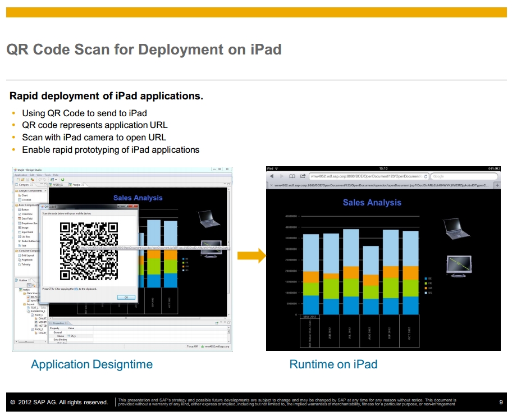Viewport: 512px width, 420px height.
Task: Select the Properties panel tab
Action: pos(59,323)
